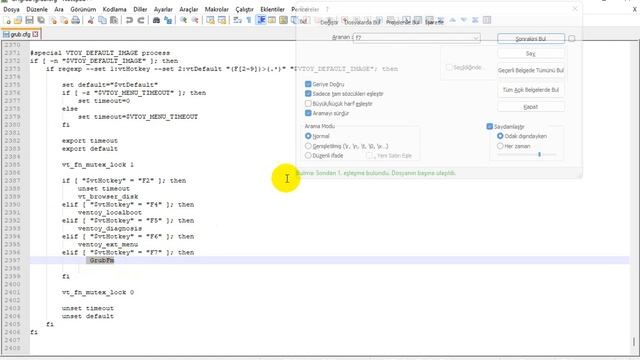Toggle the highlighted Indent Guide icon
Viewport: 640px width, 360px height.
pyautogui.click(x=260, y=20)
